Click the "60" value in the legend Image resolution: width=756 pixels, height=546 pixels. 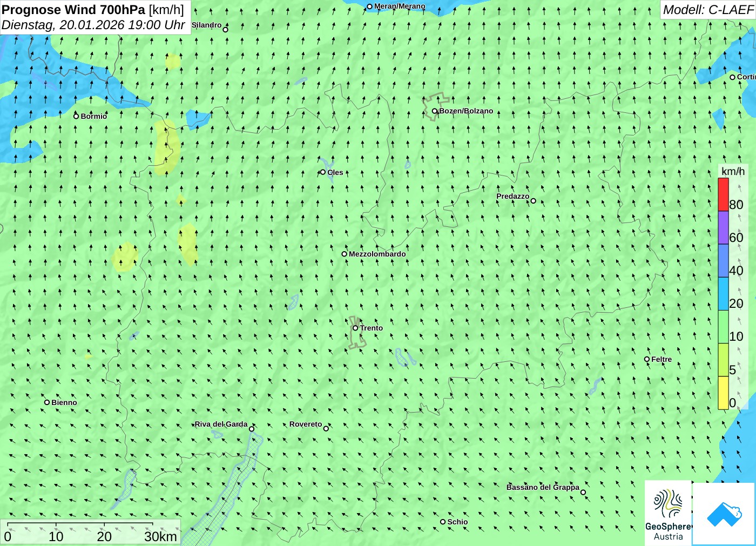point(736,238)
